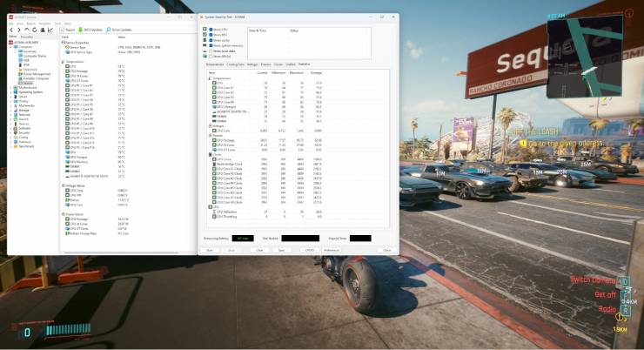The width and height of the screenshot is (644, 350).
Task: Click the Average column header in statistics
Action: [316, 73]
